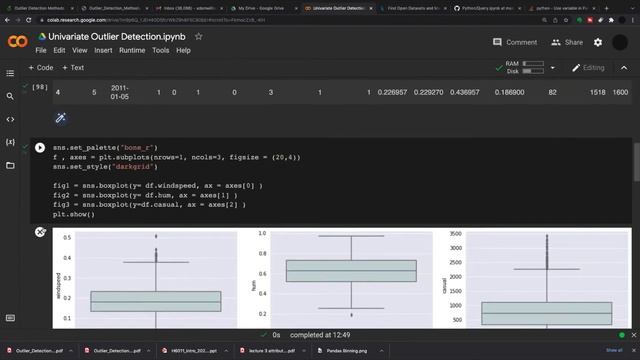Clear the boxplot cell output icon
This screenshot has height=360, width=640.
tap(40, 232)
